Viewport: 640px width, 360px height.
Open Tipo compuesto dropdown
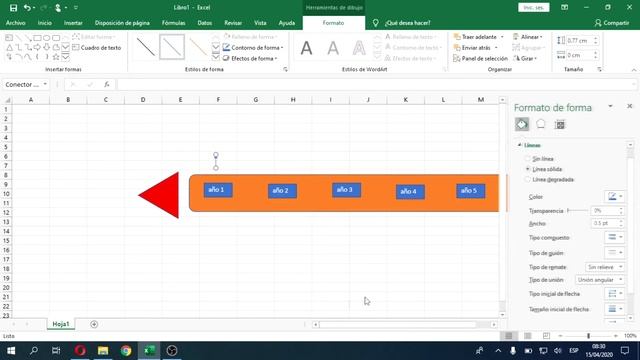point(614,237)
